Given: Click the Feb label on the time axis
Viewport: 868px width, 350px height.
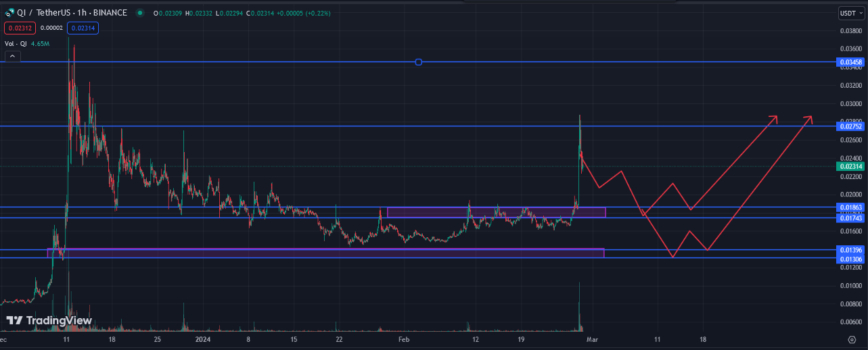Looking at the screenshot, I should coord(404,340).
